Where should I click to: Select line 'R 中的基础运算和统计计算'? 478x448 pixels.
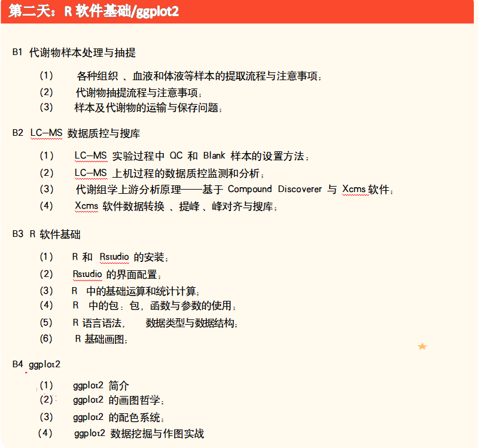(x=136, y=291)
